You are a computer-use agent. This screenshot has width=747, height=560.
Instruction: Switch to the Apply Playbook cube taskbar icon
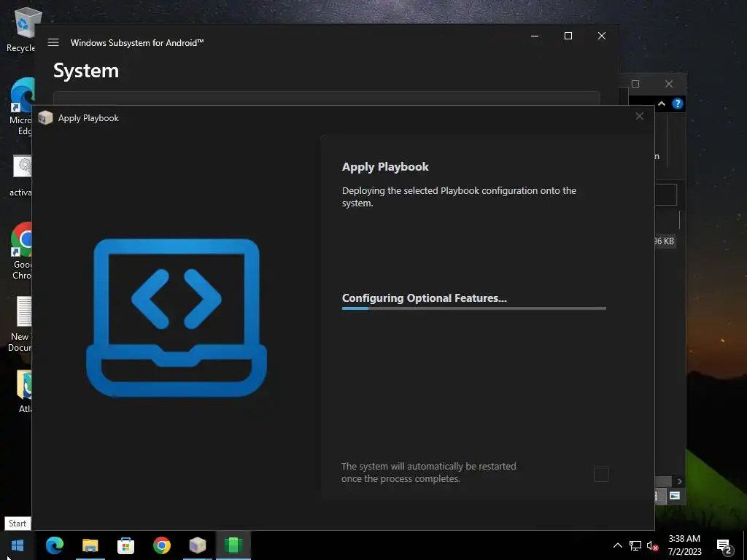pos(197,545)
